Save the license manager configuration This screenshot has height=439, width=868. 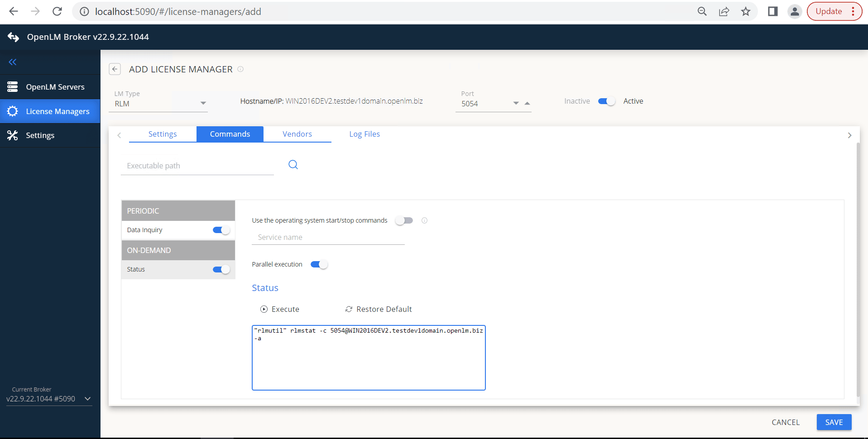(834, 422)
